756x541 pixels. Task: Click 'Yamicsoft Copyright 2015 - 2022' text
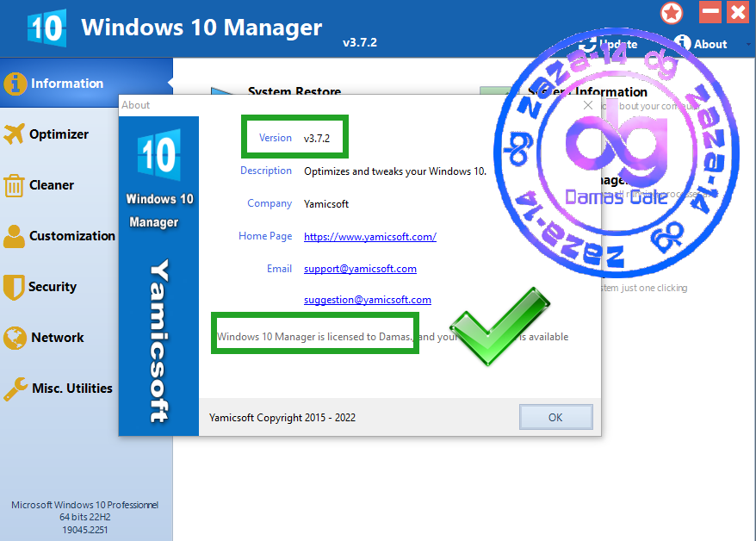(x=282, y=418)
